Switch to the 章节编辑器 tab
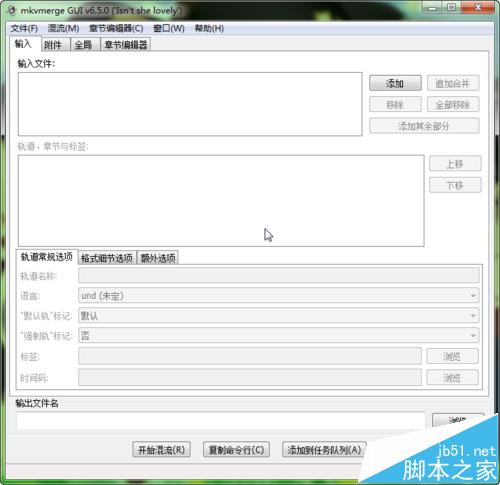 click(126, 45)
